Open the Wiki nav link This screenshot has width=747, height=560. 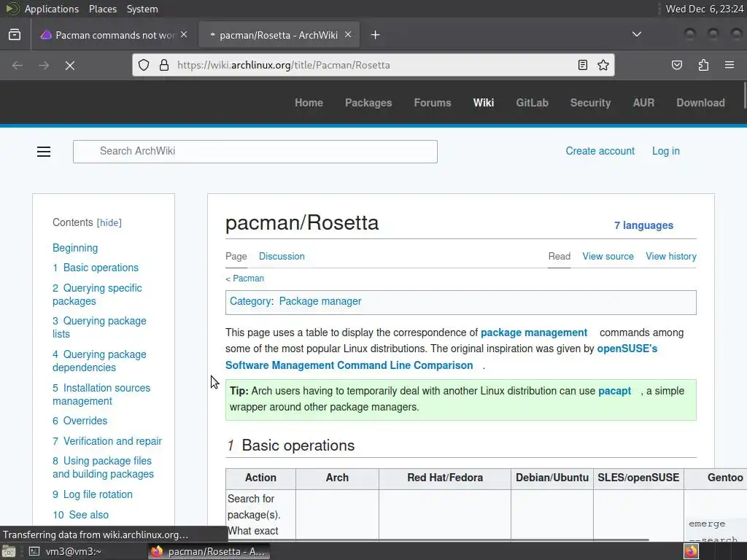click(x=484, y=103)
